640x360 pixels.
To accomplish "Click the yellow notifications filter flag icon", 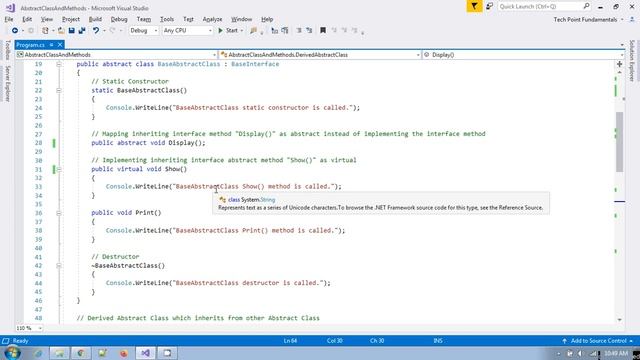I will (474, 6).
